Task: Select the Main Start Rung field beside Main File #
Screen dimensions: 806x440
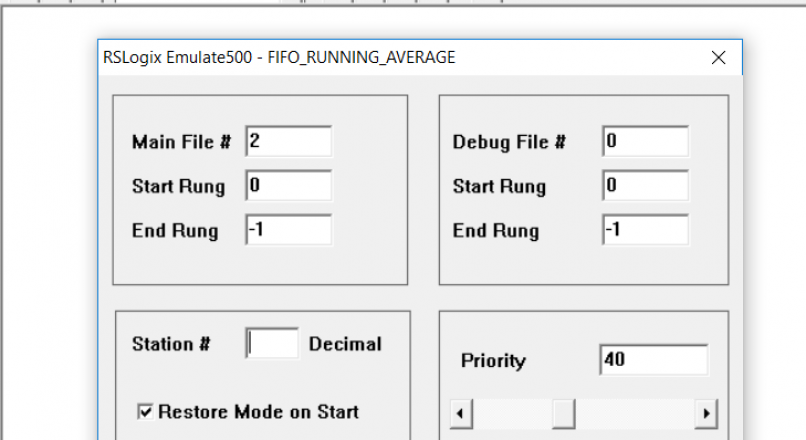Action: (289, 186)
